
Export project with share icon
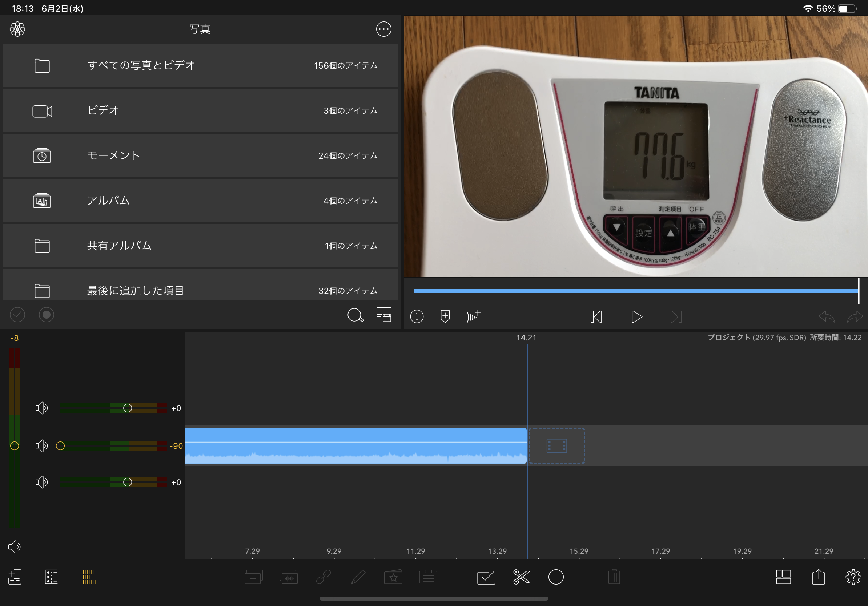tap(819, 577)
